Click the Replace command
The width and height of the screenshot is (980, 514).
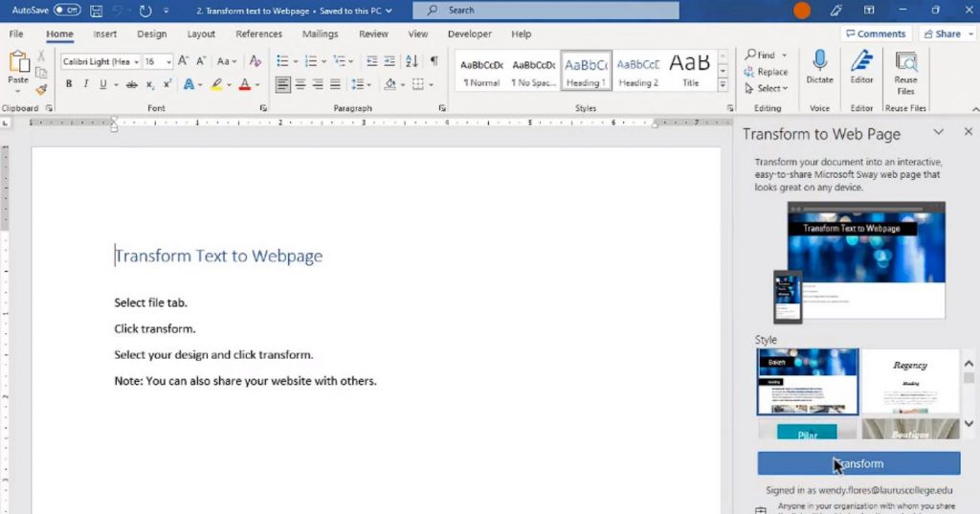tap(767, 72)
